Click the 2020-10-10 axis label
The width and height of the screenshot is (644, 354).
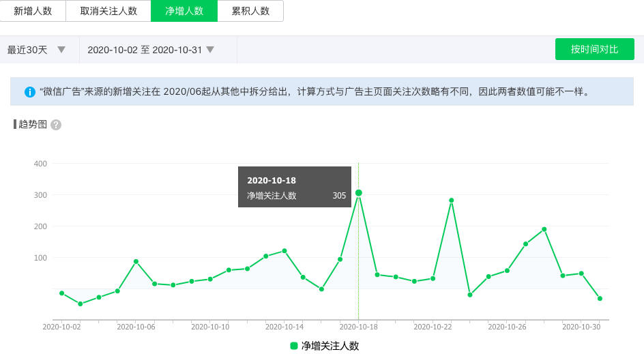click(x=210, y=327)
